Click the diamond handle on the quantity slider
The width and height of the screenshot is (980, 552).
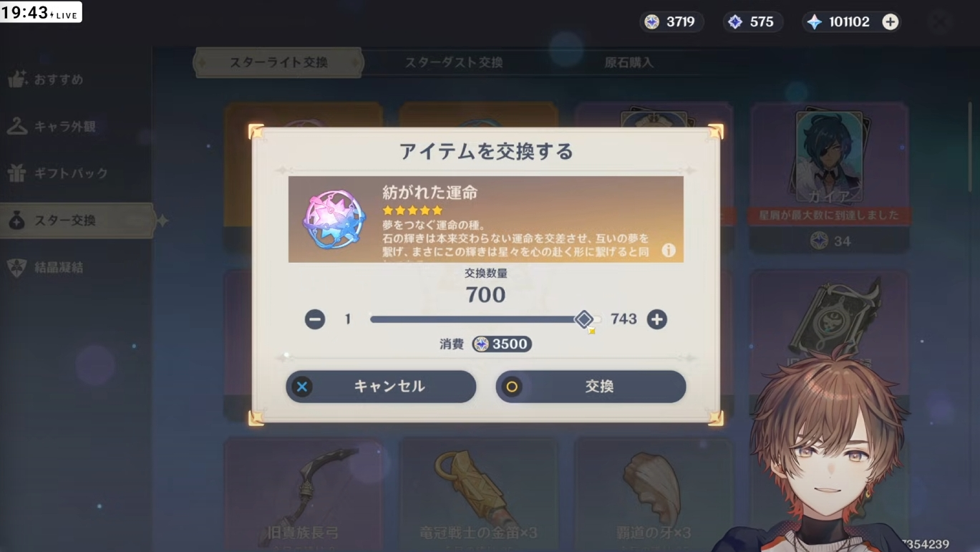[584, 319]
